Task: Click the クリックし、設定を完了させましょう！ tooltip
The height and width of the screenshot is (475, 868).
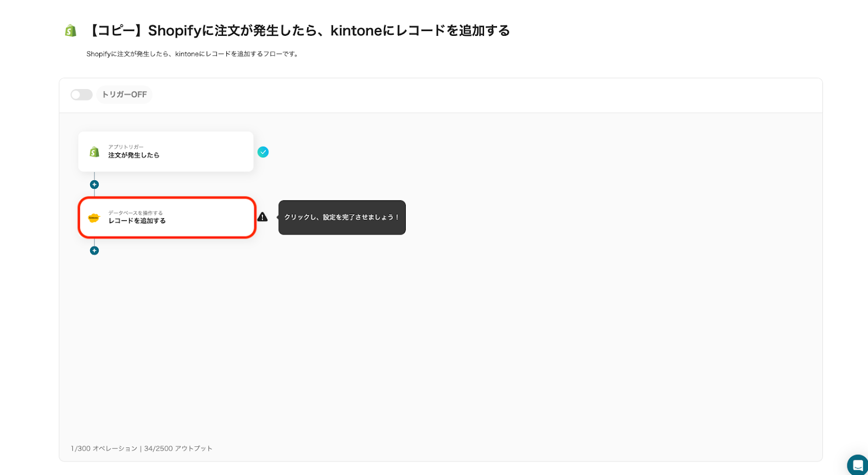Action: point(342,217)
